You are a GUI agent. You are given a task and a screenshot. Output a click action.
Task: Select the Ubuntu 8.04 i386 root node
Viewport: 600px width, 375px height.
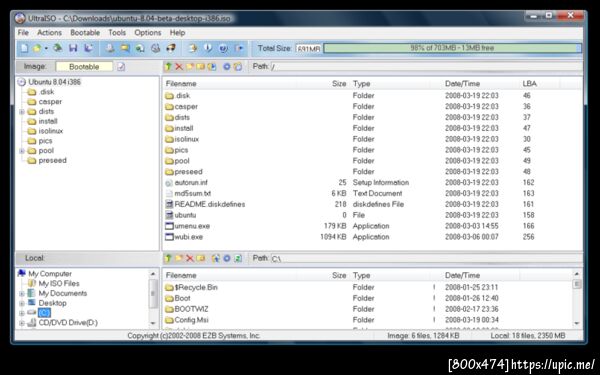pos(54,82)
